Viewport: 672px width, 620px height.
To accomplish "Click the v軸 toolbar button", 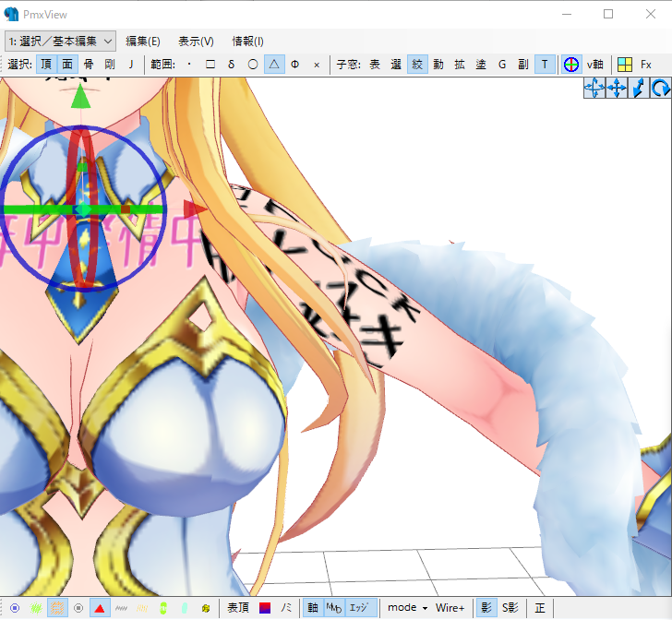I will 594,65.
